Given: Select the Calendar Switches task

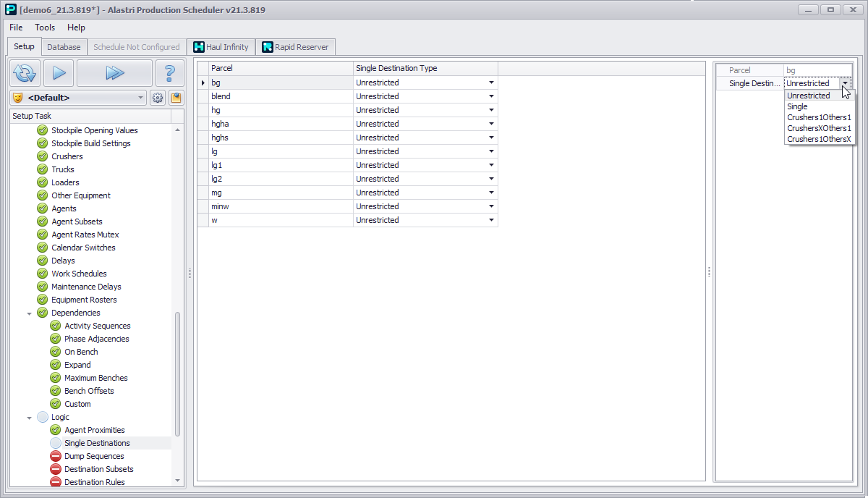Looking at the screenshot, I should click(x=83, y=248).
